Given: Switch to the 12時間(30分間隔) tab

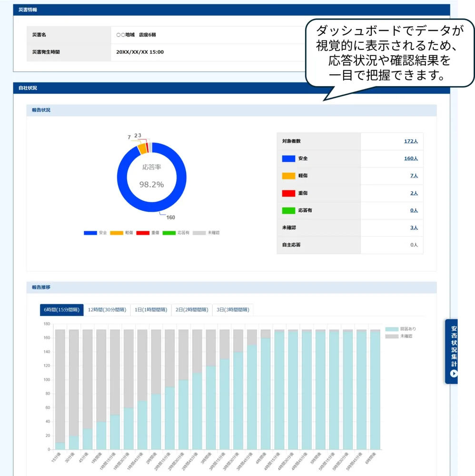Looking at the screenshot, I should pyautogui.click(x=107, y=310).
